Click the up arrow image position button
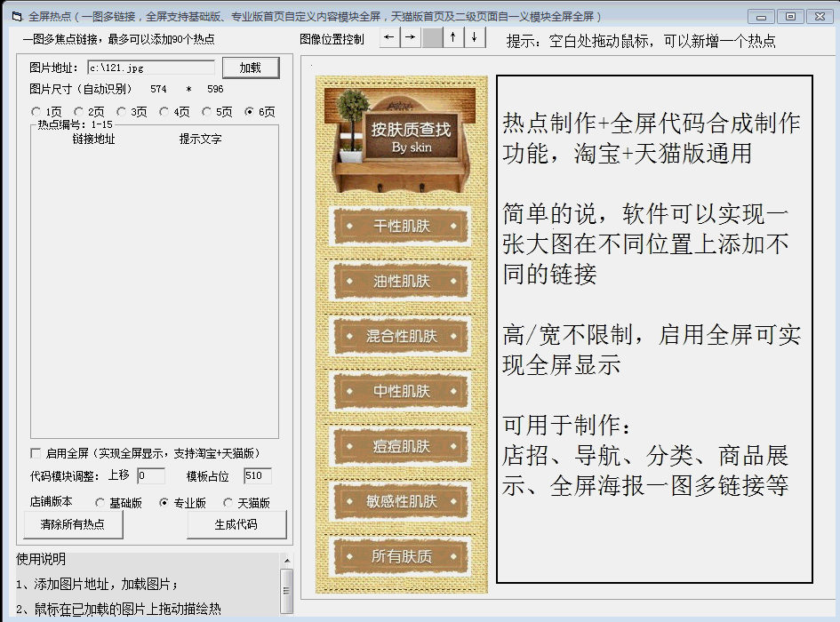Viewport: 840px width, 622px height. pyautogui.click(x=453, y=37)
